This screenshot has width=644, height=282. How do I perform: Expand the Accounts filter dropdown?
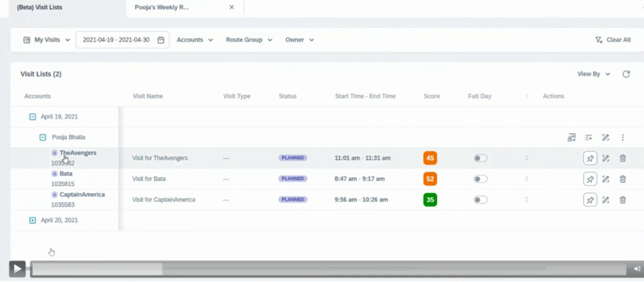coord(194,40)
